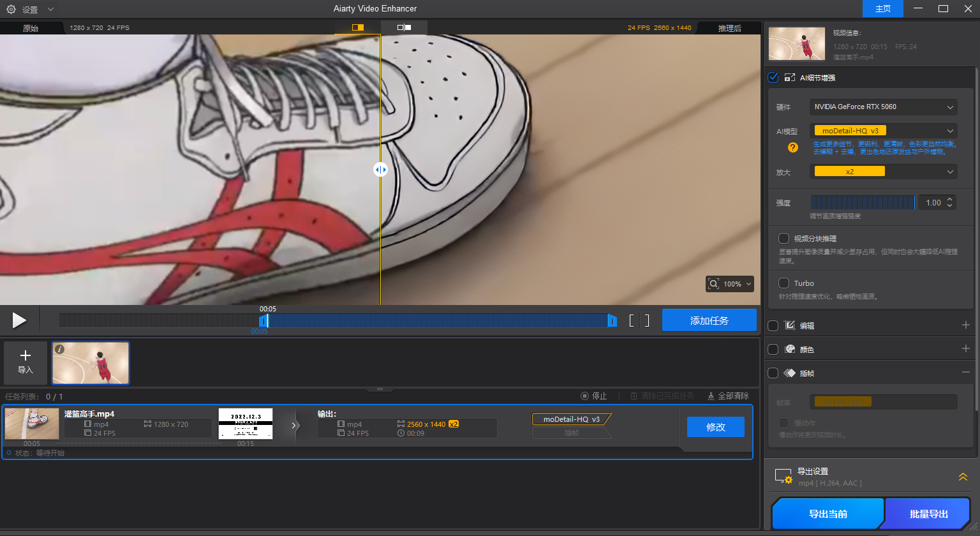
Task: Click the 添加任务 button
Action: pos(709,320)
